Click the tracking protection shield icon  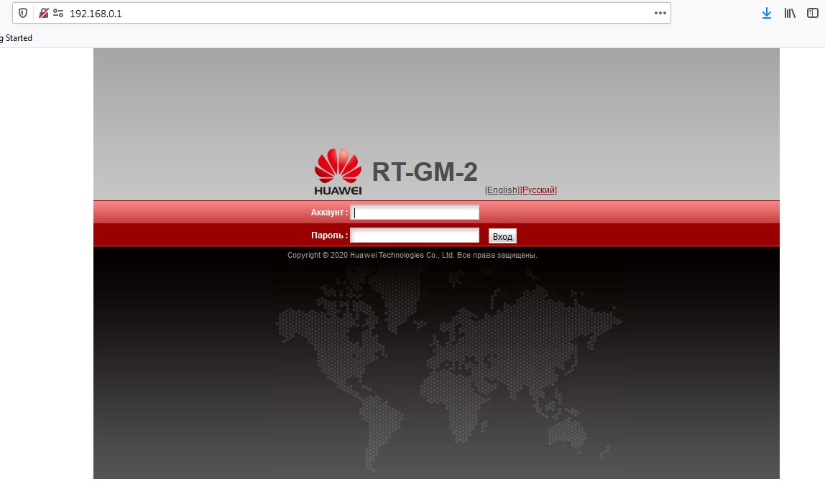point(23,13)
